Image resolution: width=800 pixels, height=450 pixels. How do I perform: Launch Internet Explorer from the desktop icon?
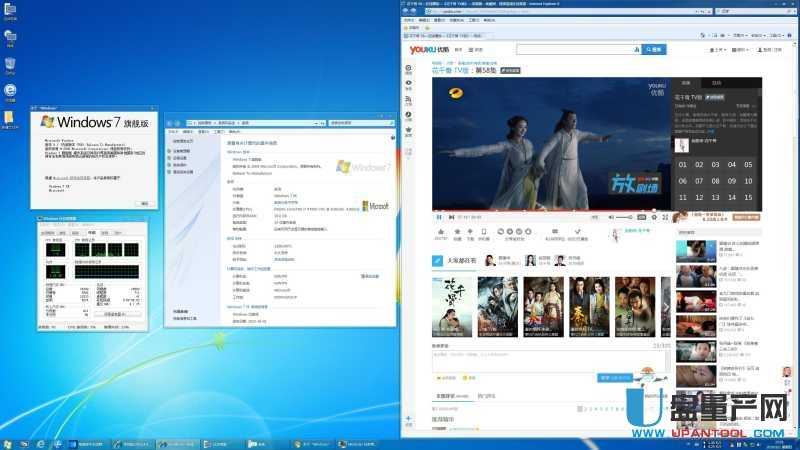pos(10,92)
